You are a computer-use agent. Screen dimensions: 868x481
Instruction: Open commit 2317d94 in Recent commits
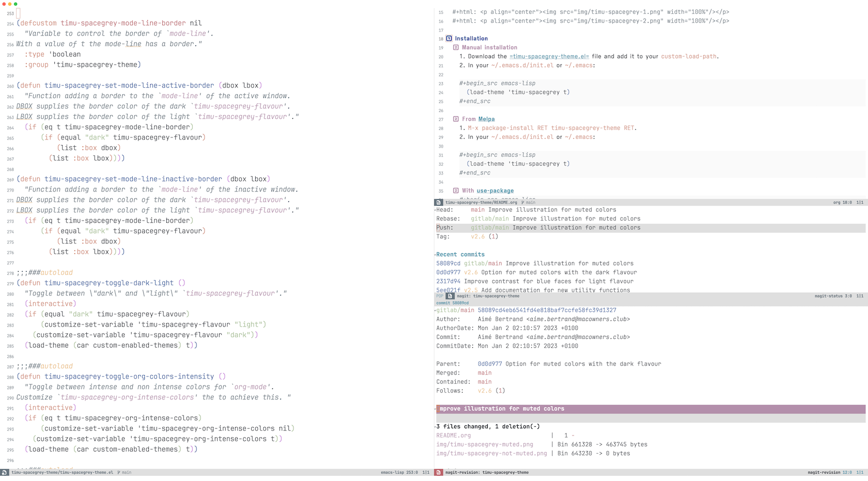pyautogui.click(x=448, y=282)
